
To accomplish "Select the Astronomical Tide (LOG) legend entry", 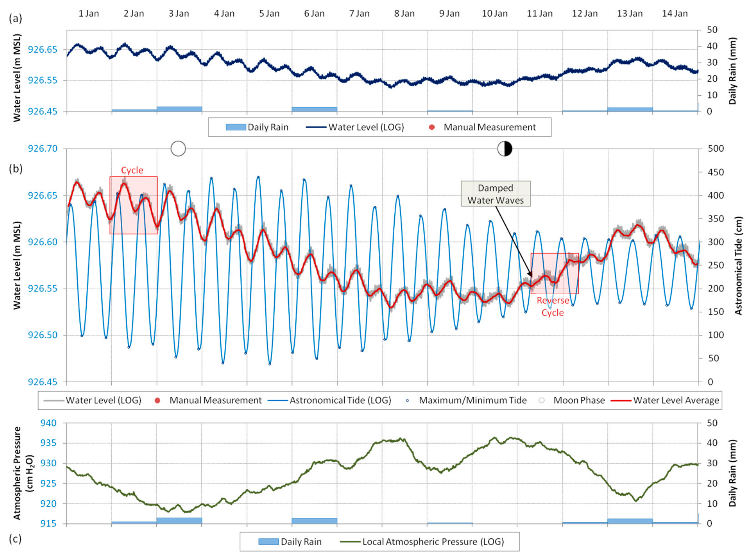I will [330, 400].
